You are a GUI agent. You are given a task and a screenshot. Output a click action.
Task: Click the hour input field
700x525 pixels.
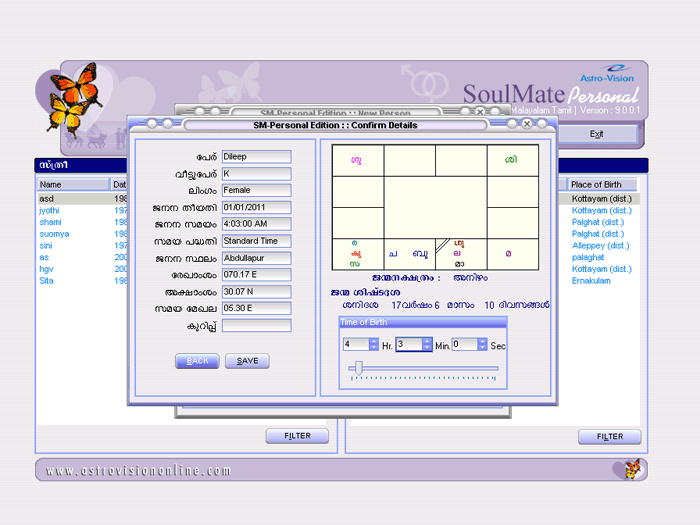pyautogui.click(x=356, y=344)
